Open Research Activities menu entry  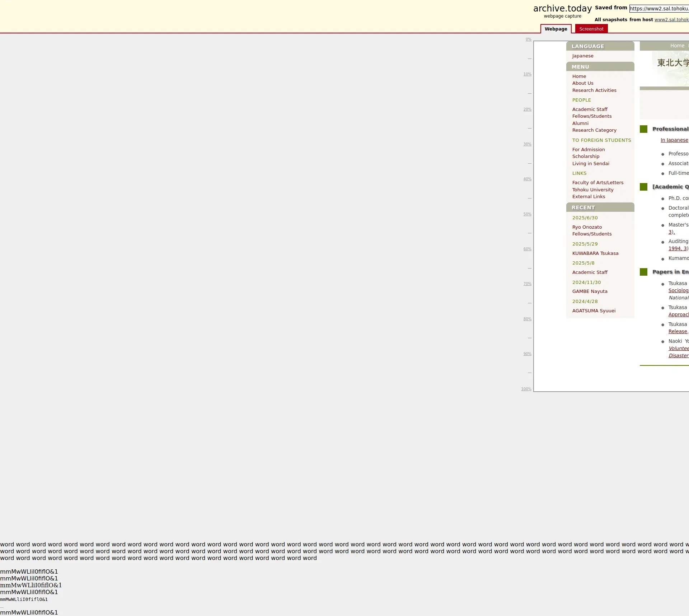tap(594, 90)
